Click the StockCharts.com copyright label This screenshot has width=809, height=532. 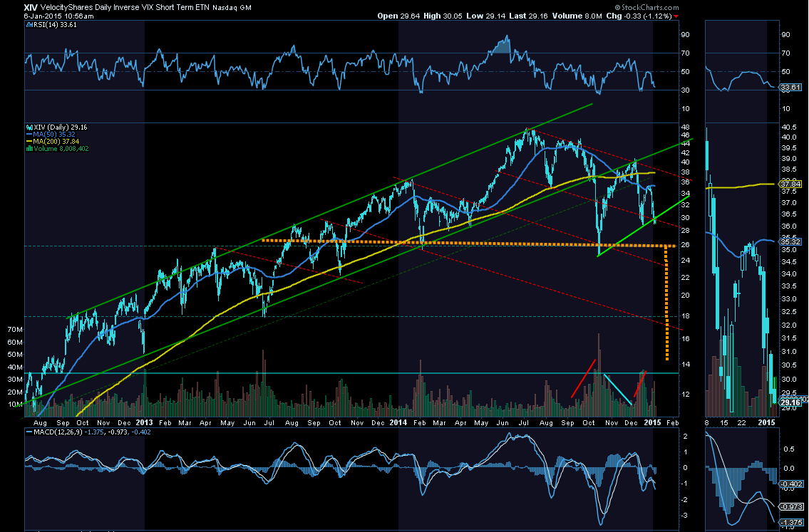pyautogui.click(x=647, y=8)
